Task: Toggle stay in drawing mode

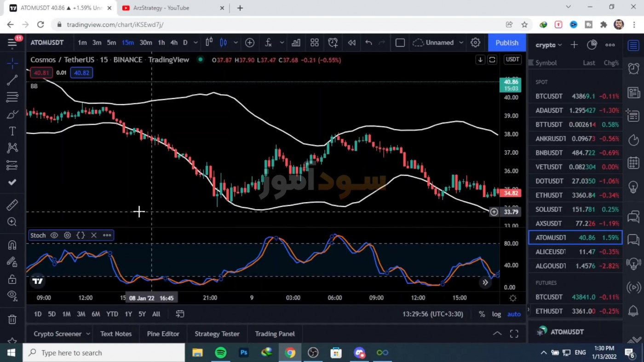Action: click(x=12, y=262)
